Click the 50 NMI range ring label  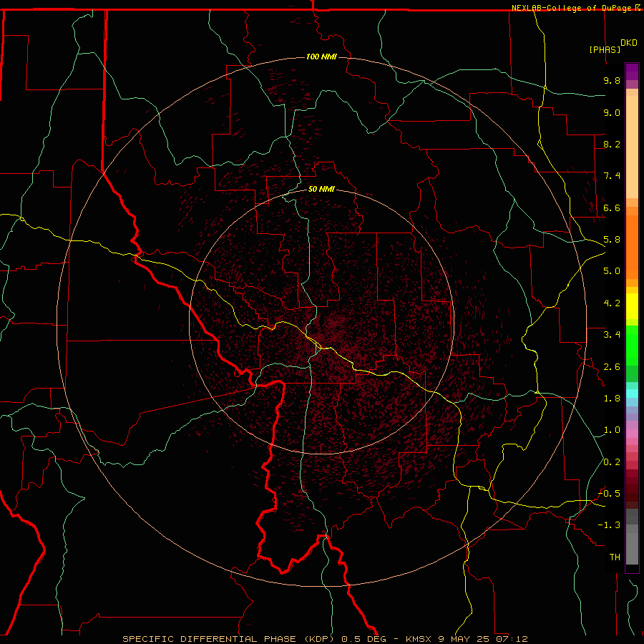(321, 189)
